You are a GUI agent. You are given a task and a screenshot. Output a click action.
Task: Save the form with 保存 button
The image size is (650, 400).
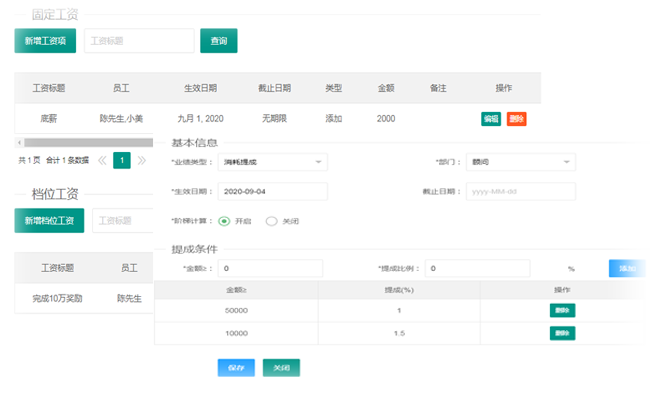(236, 367)
